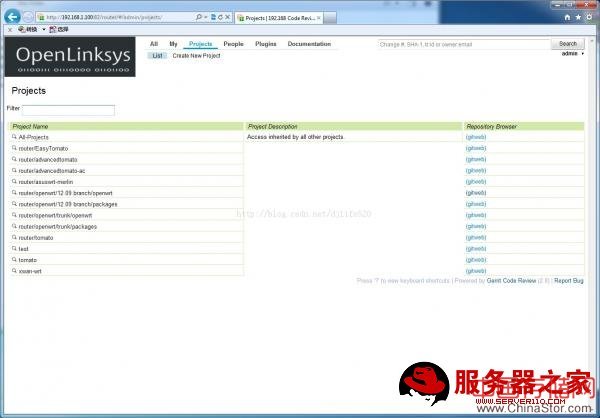
Task: Open the Plugins menu
Action: click(x=265, y=44)
